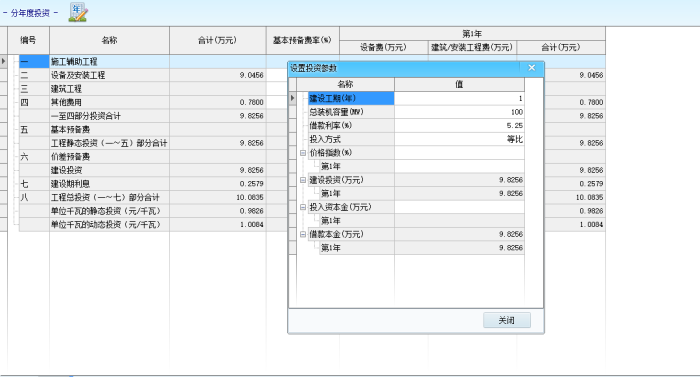
Task: Click the 设备费(万元) column header
Action: [384, 47]
